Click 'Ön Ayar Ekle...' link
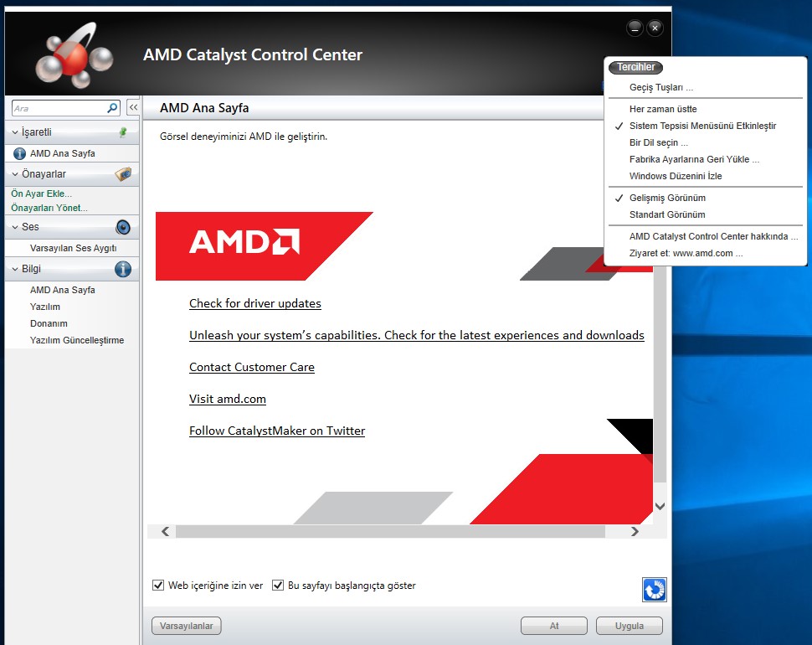 pyautogui.click(x=41, y=193)
